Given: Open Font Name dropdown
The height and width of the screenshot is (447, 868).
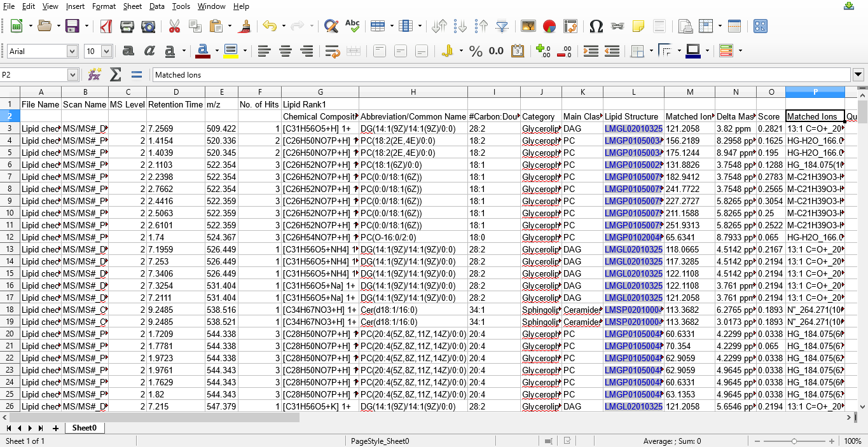Looking at the screenshot, I should (72, 52).
